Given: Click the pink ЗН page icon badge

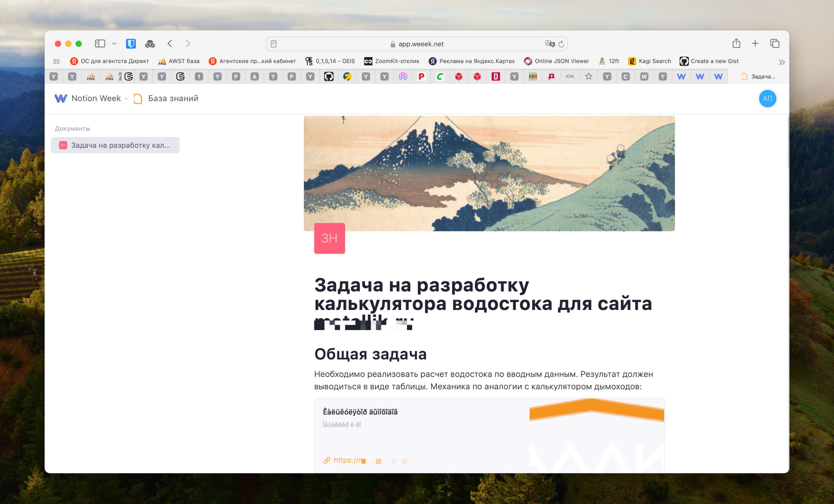Looking at the screenshot, I should [330, 239].
